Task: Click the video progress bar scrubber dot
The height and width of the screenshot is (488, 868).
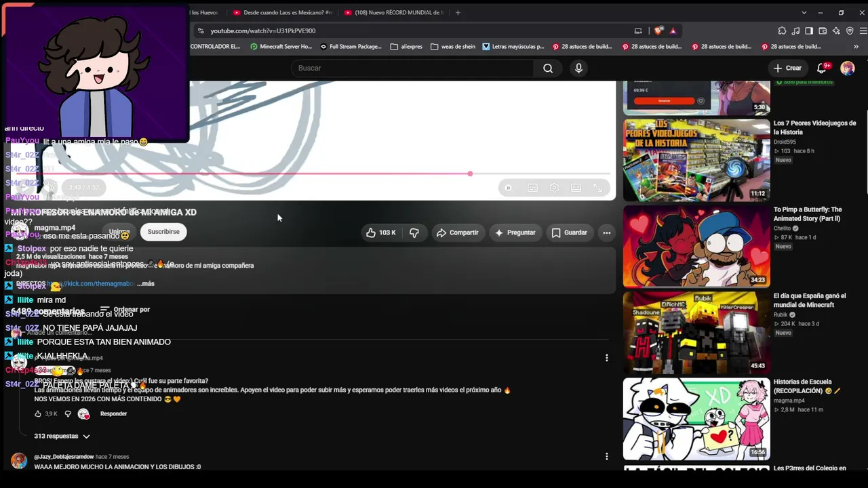Action: click(x=470, y=174)
